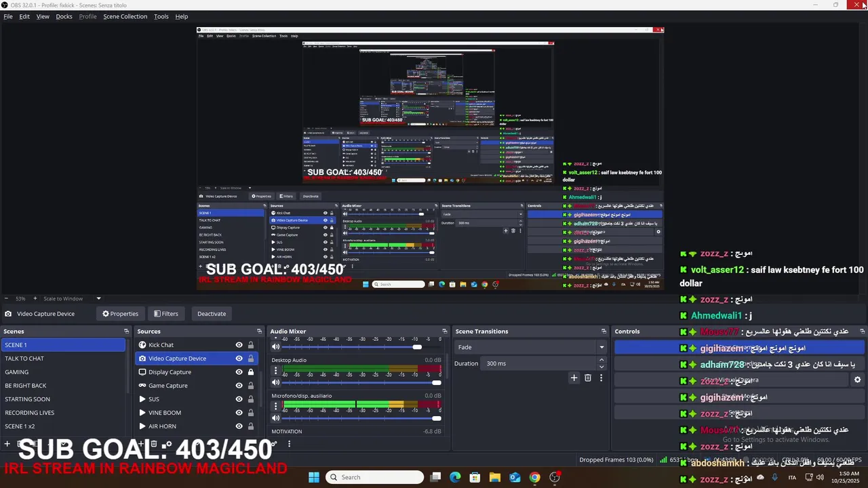Undock the Controls panel

(863, 331)
